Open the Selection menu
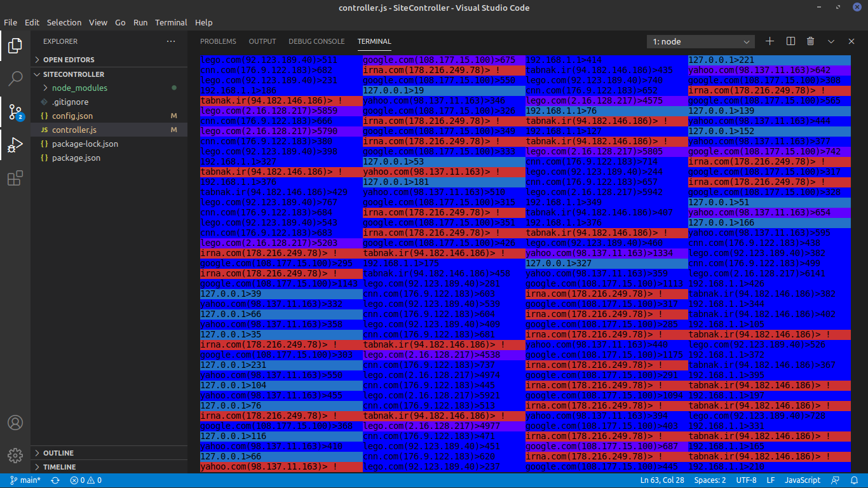Image resolution: width=868 pixels, height=488 pixels. tap(64, 22)
